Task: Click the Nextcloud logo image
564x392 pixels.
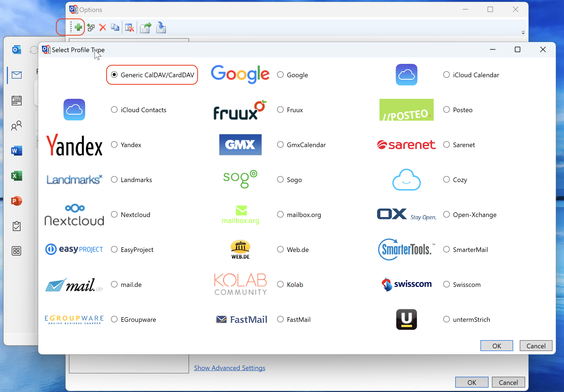Action: point(74,215)
